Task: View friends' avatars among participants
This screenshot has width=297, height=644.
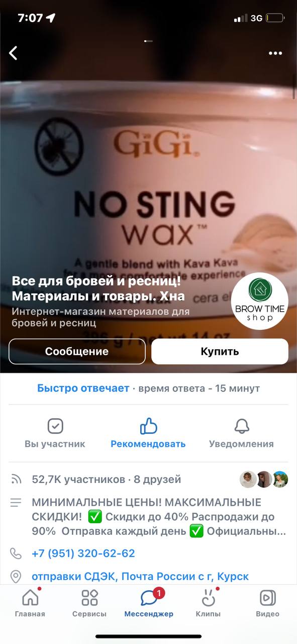Action: point(264,479)
